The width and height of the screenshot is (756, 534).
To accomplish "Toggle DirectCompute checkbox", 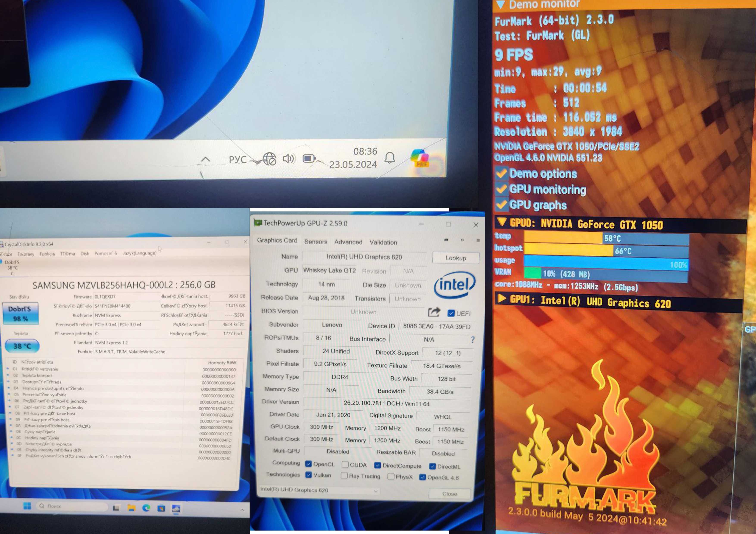I will coord(378,465).
